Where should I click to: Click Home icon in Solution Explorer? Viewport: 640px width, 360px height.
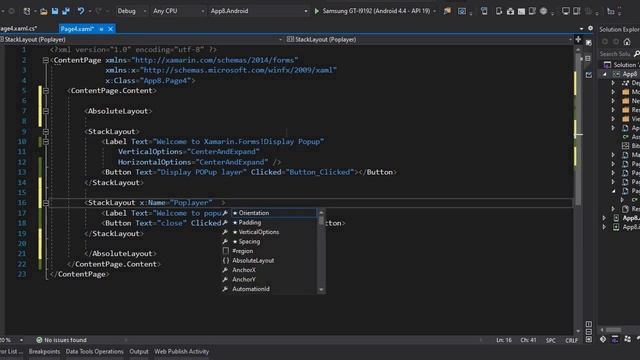pyautogui.click(x=627, y=42)
